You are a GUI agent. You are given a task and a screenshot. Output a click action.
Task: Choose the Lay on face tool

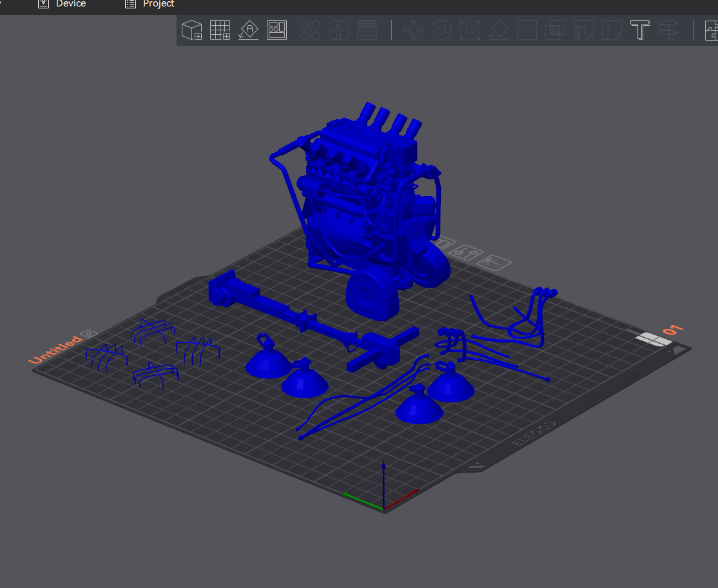click(x=498, y=30)
